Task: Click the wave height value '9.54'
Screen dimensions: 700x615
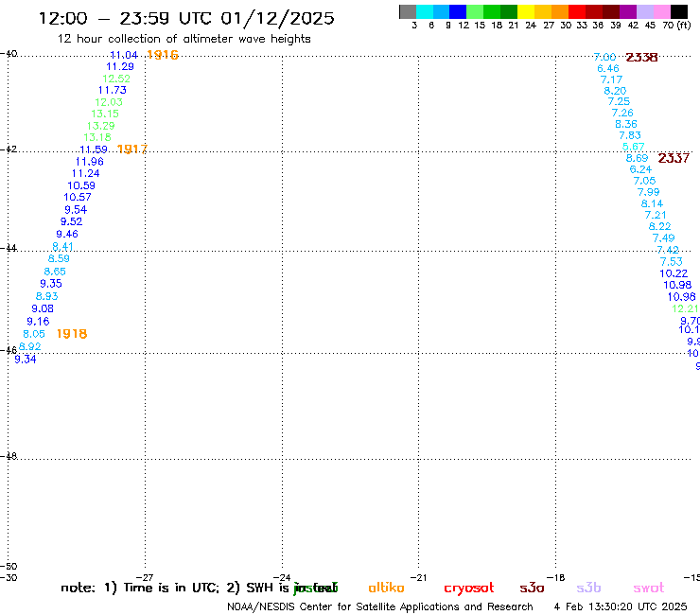Action: click(x=76, y=209)
